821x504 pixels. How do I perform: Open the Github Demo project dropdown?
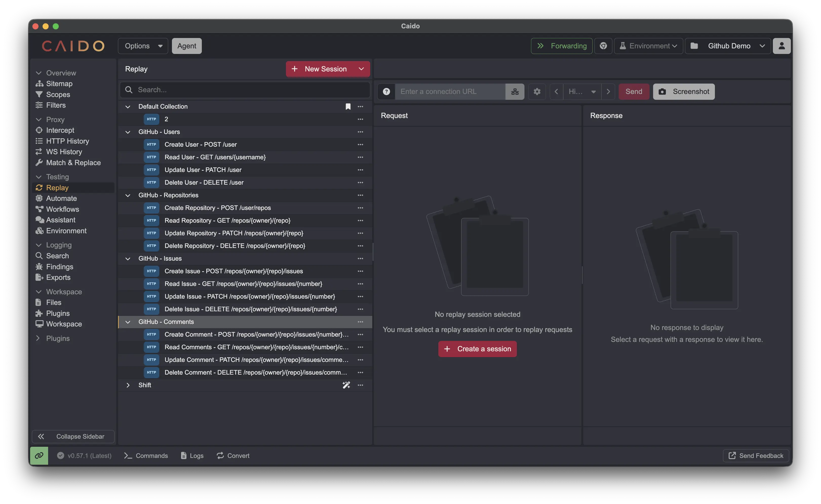(728, 46)
